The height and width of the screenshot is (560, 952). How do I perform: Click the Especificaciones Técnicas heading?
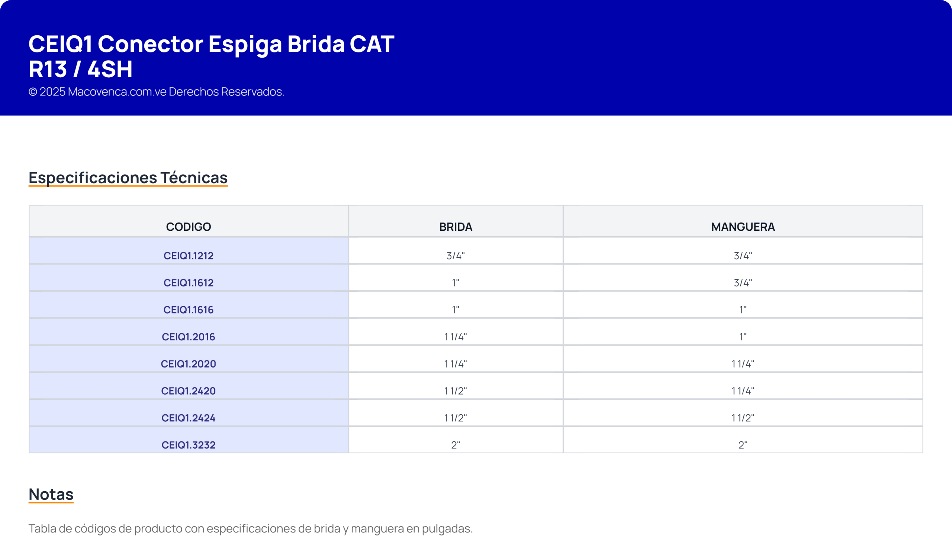pyautogui.click(x=128, y=178)
